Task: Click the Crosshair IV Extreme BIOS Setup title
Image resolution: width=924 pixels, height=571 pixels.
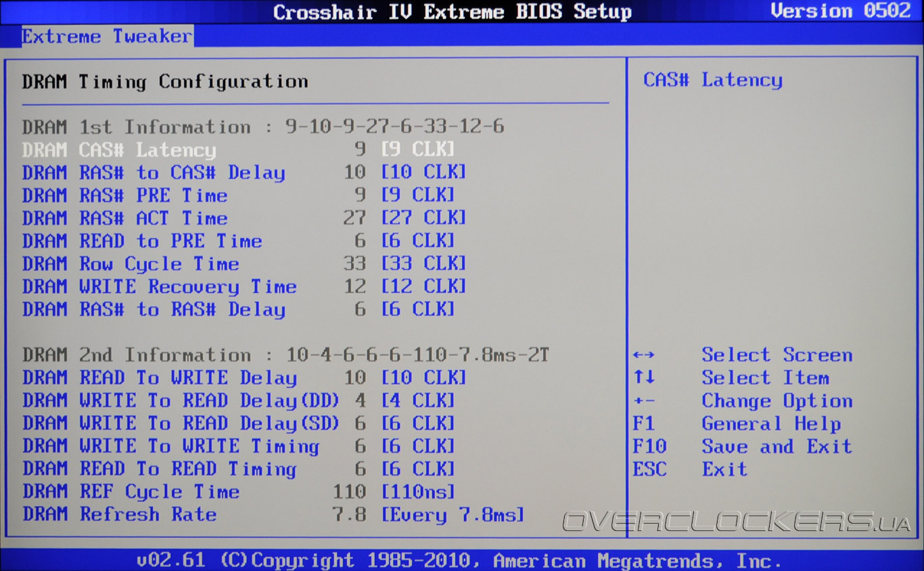Action: [x=453, y=12]
